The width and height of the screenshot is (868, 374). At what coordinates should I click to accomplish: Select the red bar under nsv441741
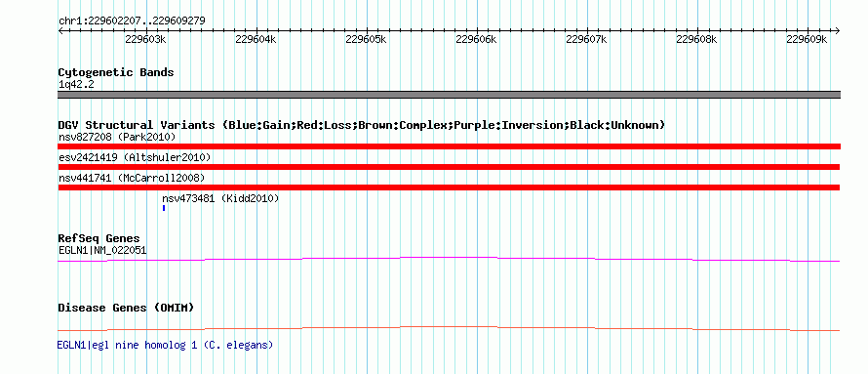coord(449,187)
